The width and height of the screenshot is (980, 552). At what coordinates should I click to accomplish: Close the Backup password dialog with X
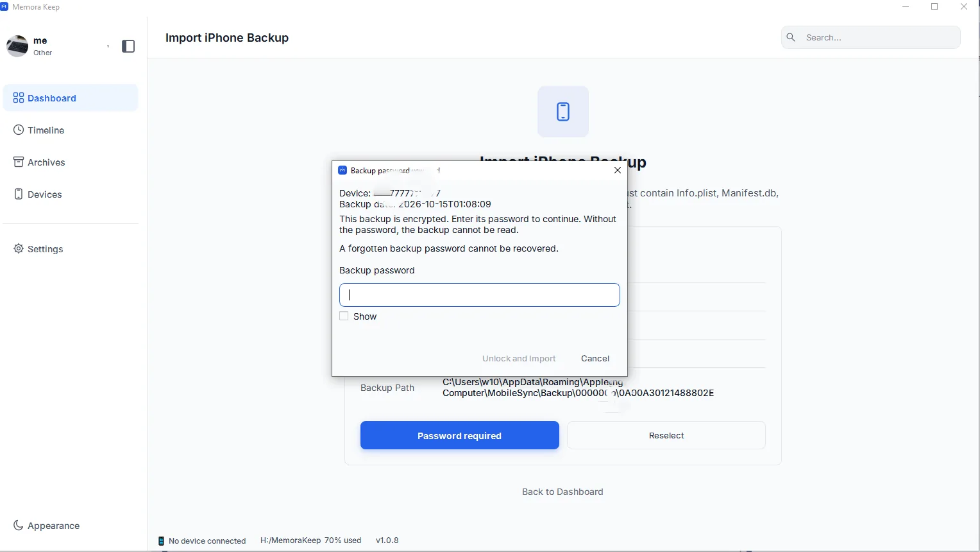click(618, 170)
